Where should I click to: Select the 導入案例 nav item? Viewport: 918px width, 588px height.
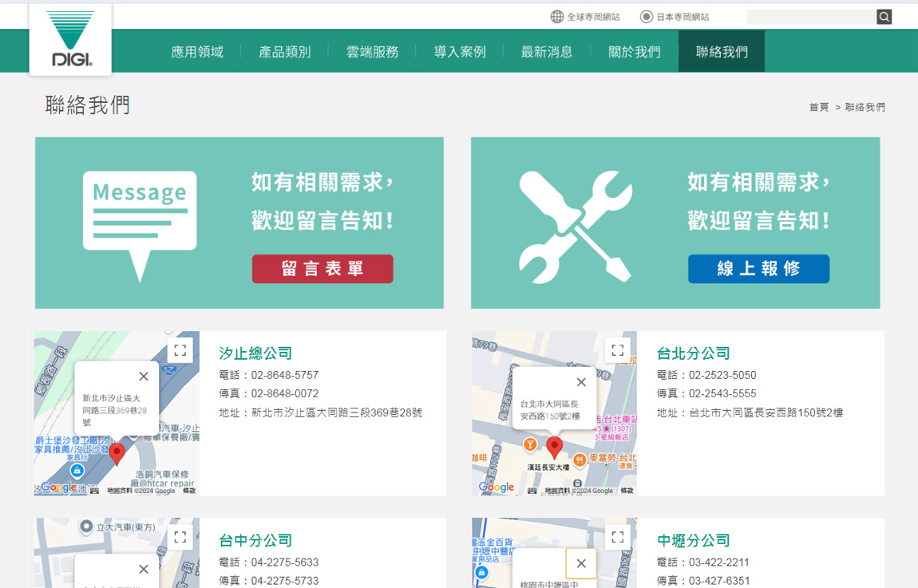coord(460,52)
